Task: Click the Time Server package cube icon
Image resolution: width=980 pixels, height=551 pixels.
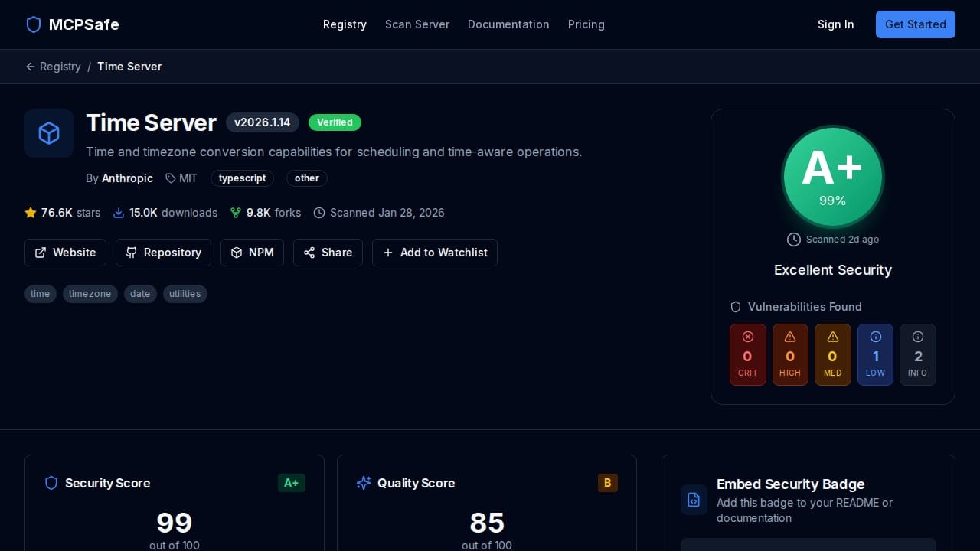Action: (49, 133)
